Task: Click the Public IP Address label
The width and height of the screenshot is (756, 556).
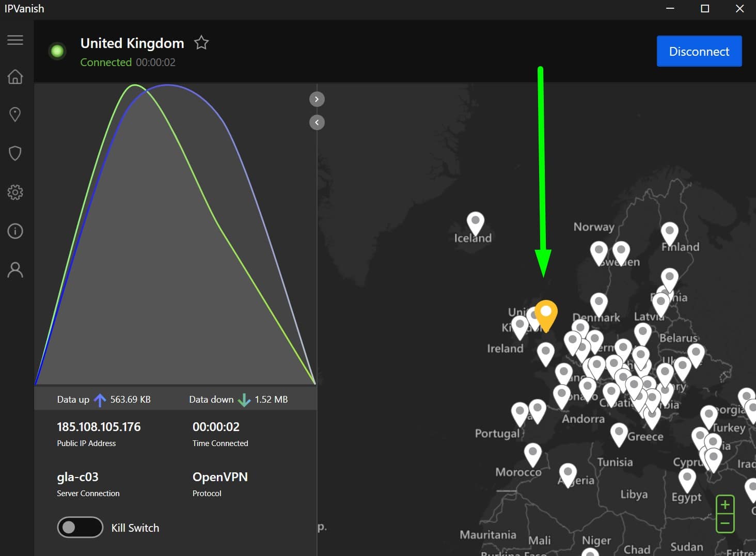Action: (86, 443)
